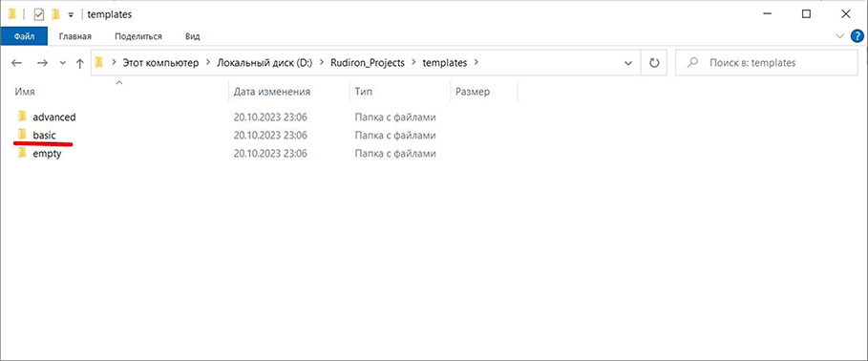Click the Forward navigation arrow
This screenshot has height=361, width=868.
42,63
